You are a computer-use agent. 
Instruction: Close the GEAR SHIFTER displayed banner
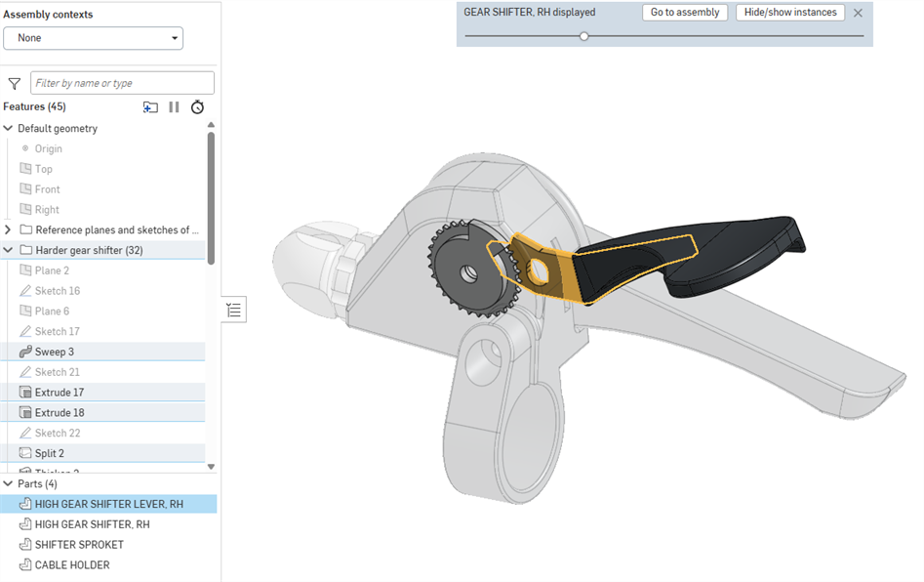(858, 13)
